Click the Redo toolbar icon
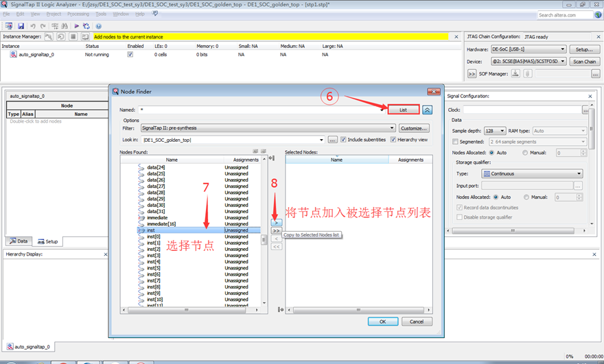Image resolution: width=604 pixels, height=364 pixels. (43, 26)
